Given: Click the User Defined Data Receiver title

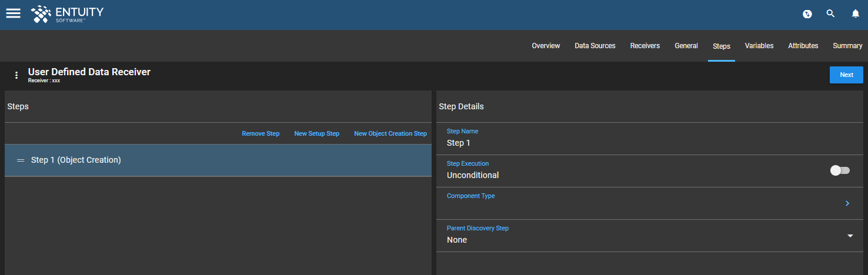Looking at the screenshot, I should [x=89, y=72].
